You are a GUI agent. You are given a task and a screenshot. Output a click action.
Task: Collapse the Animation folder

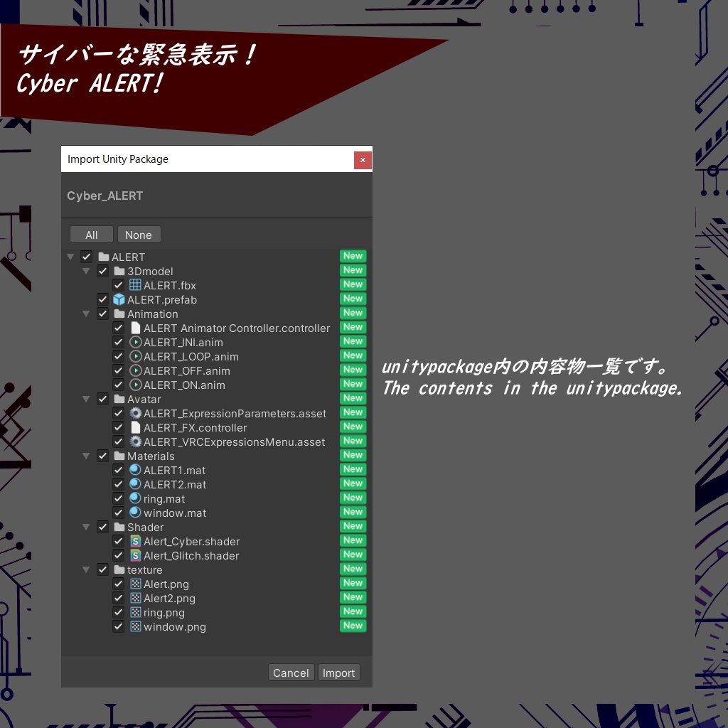86,314
